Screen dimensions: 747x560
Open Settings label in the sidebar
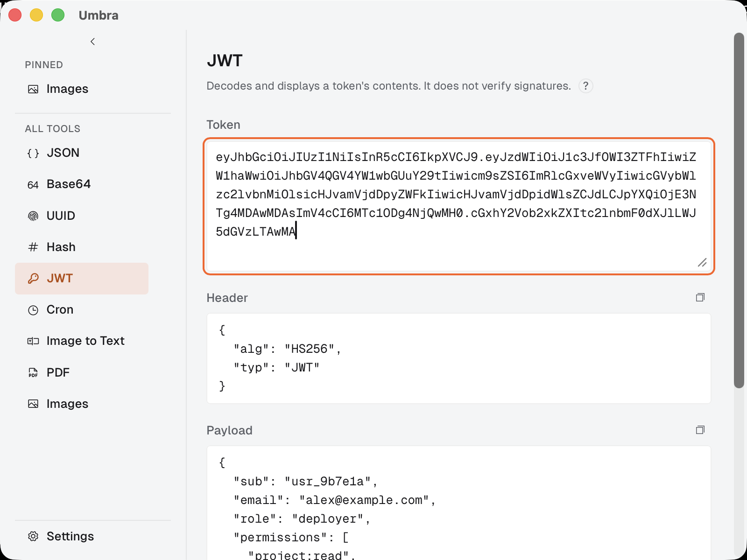(70, 536)
